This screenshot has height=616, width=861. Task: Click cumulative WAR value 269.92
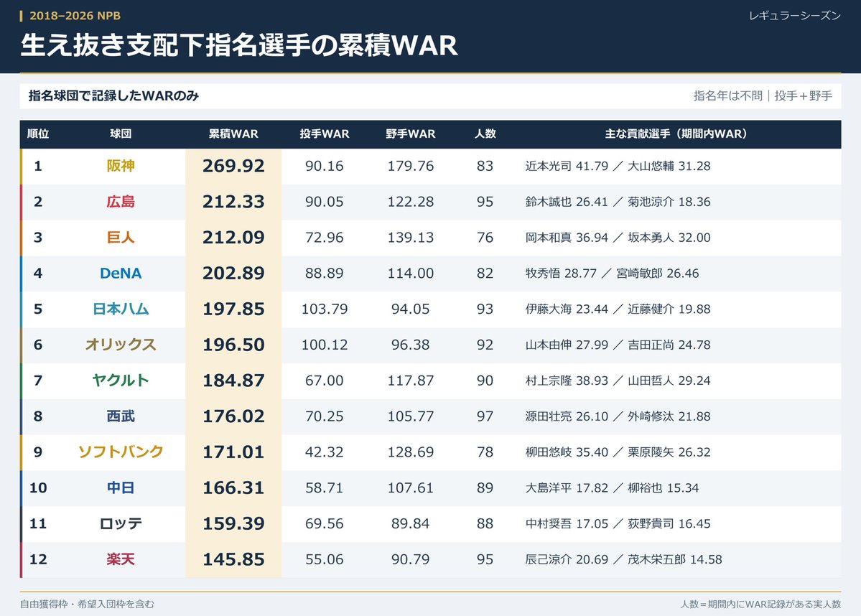[233, 166]
